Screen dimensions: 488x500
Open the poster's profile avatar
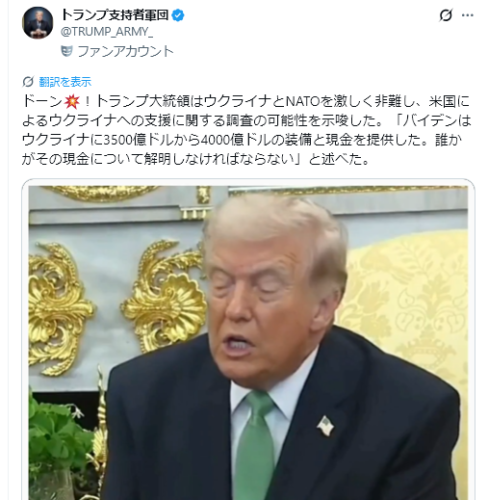[37, 23]
